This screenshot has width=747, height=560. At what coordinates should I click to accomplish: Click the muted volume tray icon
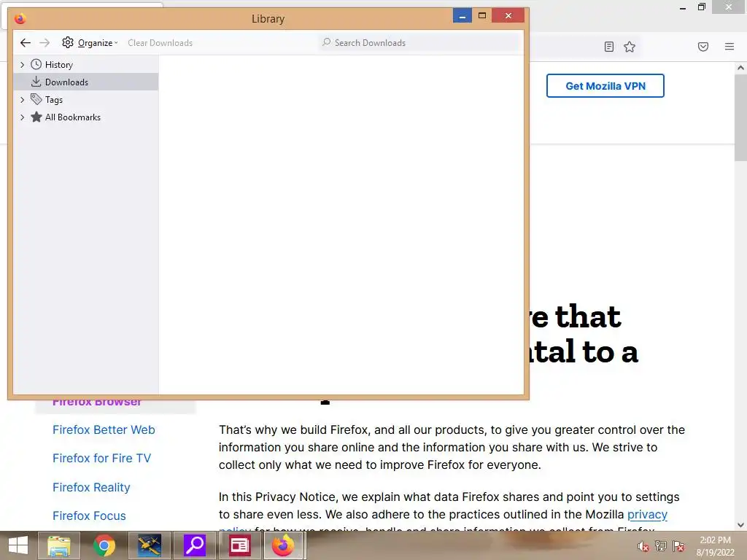[x=643, y=546]
